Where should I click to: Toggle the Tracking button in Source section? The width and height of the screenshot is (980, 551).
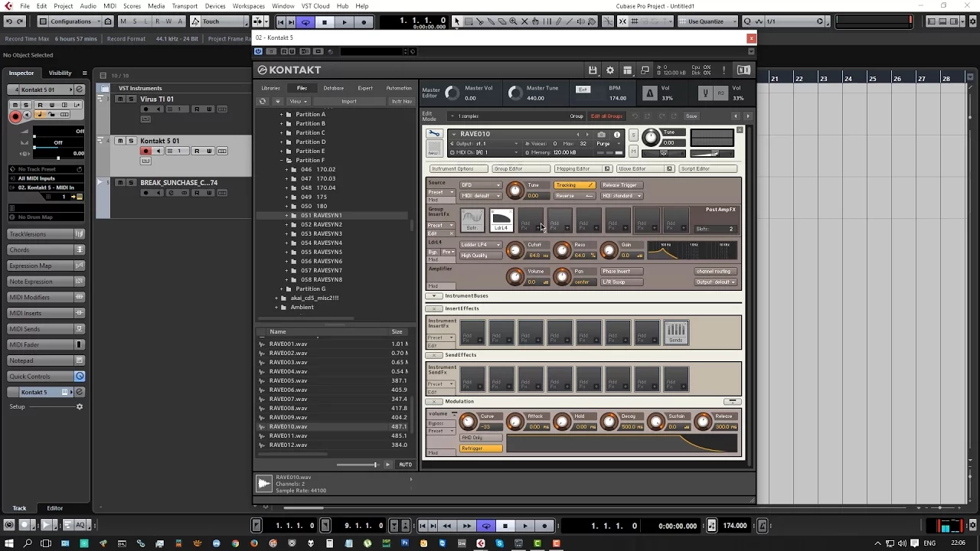[574, 185]
